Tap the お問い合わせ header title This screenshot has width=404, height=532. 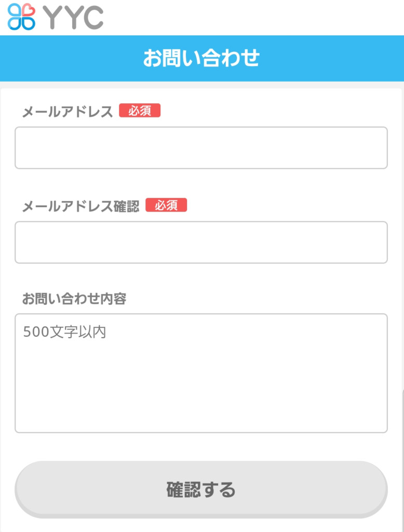pyautogui.click(x=201, y=58)
